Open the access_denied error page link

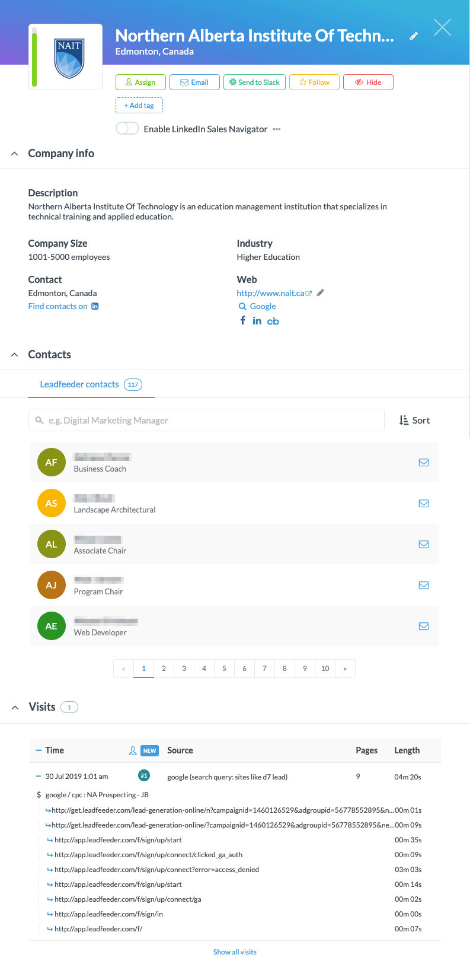156,870
